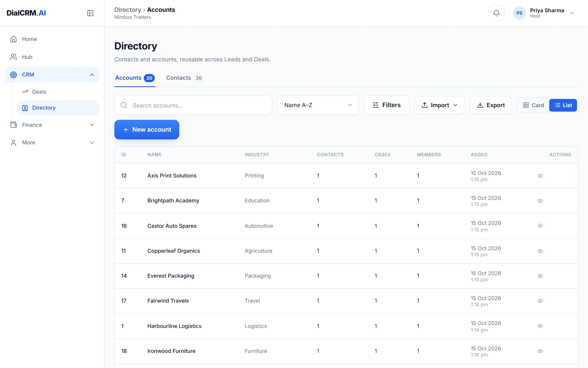Screen dimensions: 588x368
Task: Open the Import dropdown
Action: coord(440,105)
